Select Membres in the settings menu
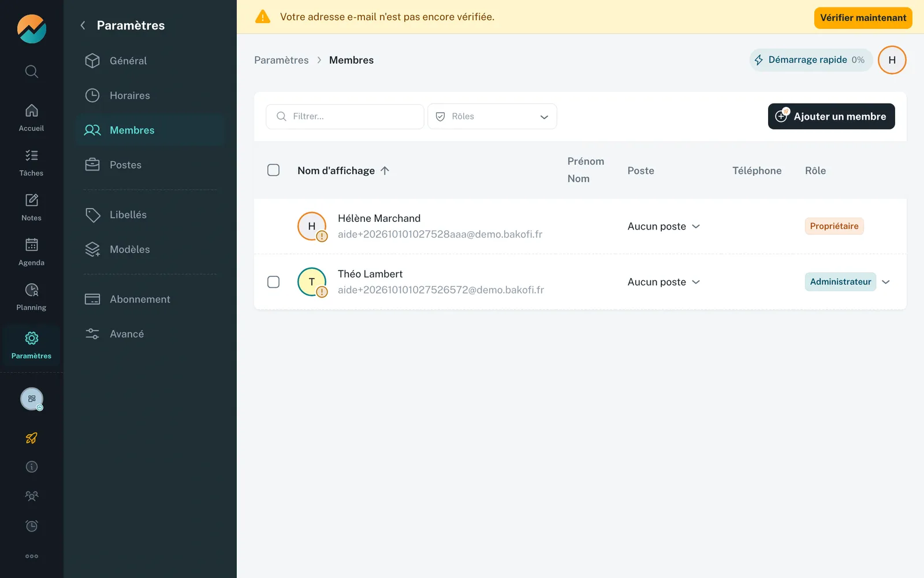Viewport: 924px width, 578px height. point(150,130)
